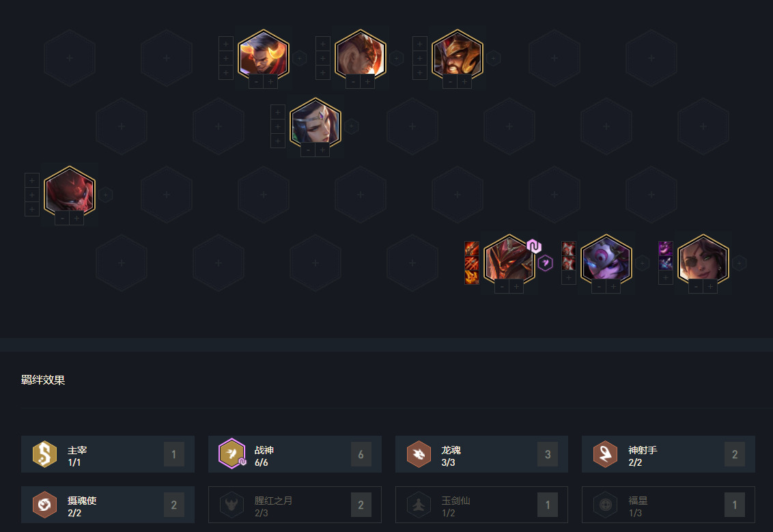The image size is (773, 532).
Task: Increase star level of the tiara champion
Action: pyautogui.click(x=322, y=150)
